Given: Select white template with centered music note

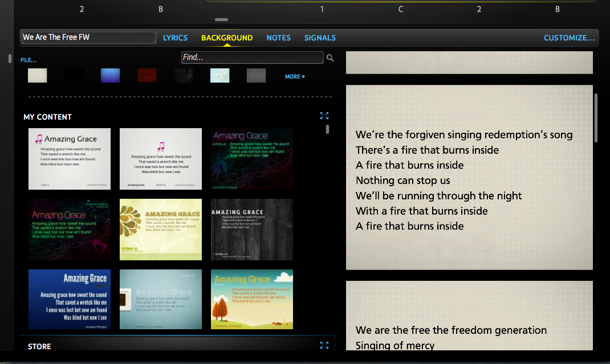Looking at the screenshot, I should (x=161, y=159).
